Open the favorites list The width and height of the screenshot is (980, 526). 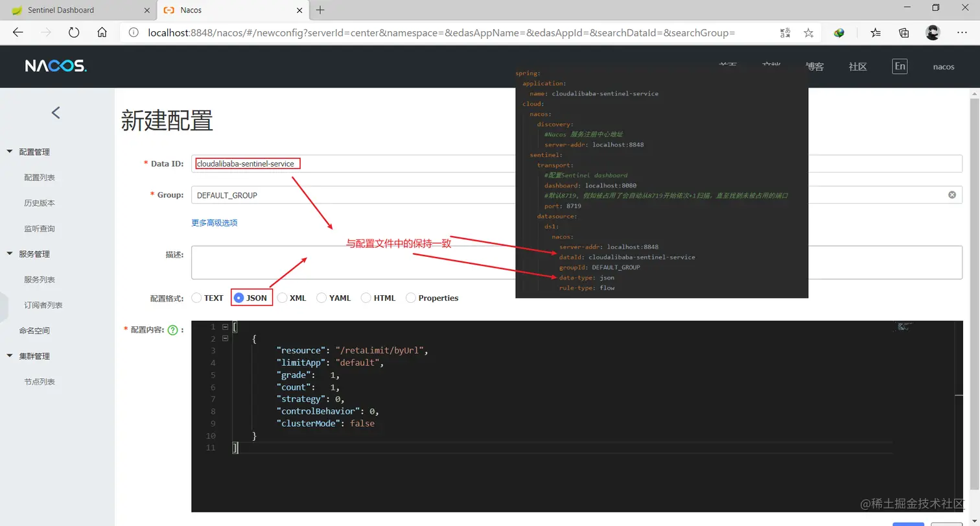pyautogui.click(x=876, y=32)
